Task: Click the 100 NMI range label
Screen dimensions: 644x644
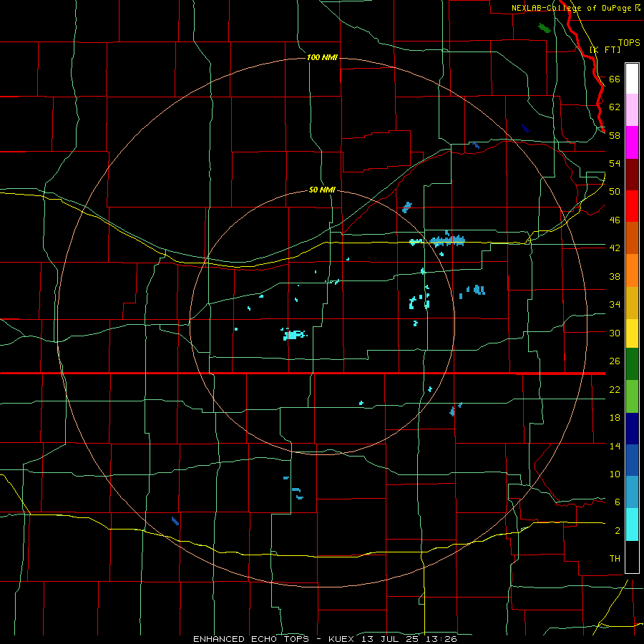Action: pos(322,57)
